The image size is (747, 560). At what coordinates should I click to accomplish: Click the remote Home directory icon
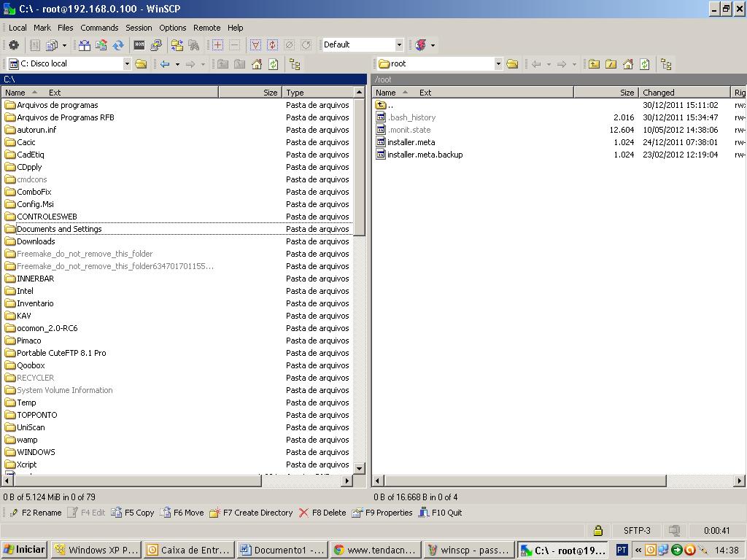628,64
